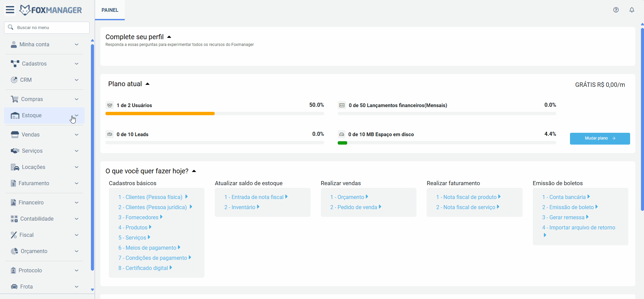
Task: Click the Locações building and car icon
Action: pos(15,167)
